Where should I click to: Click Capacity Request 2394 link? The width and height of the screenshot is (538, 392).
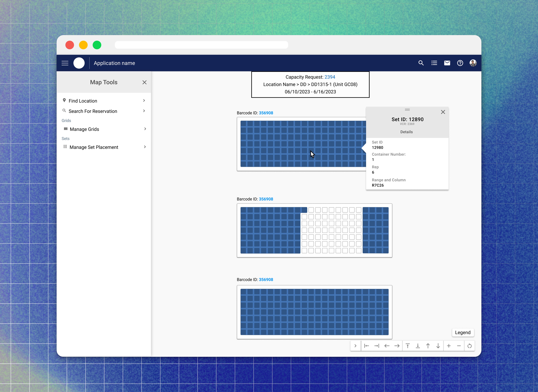coord(330,77)
